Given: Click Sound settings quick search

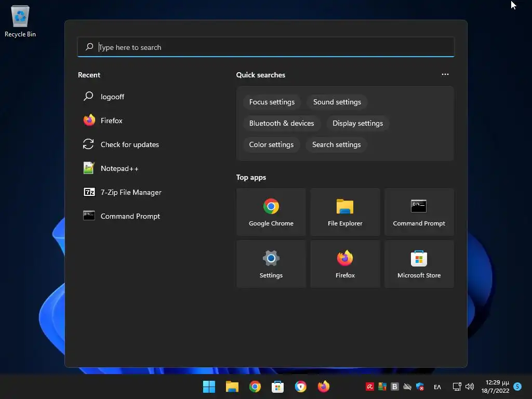Looking at the screenshot, I should [x=337, y=102].
